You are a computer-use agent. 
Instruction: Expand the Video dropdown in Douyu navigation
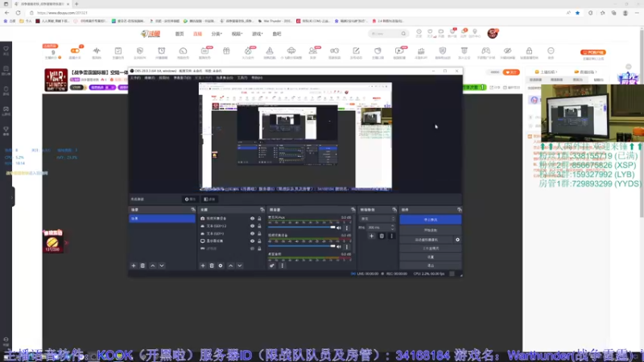(x=237, y=34)
